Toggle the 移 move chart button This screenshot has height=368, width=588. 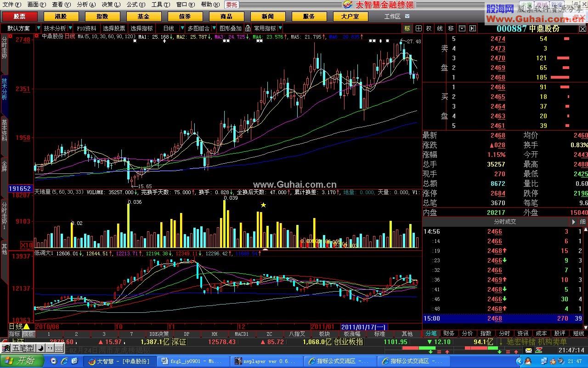451,28
